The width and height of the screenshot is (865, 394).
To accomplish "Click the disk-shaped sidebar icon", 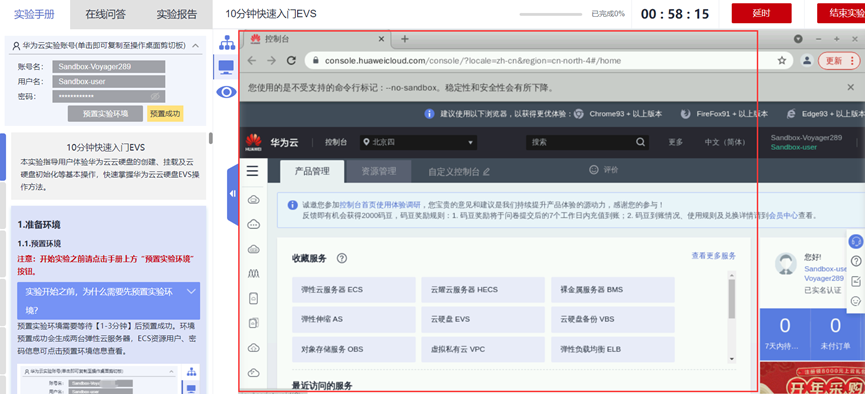I will click(x=254, y=298).
